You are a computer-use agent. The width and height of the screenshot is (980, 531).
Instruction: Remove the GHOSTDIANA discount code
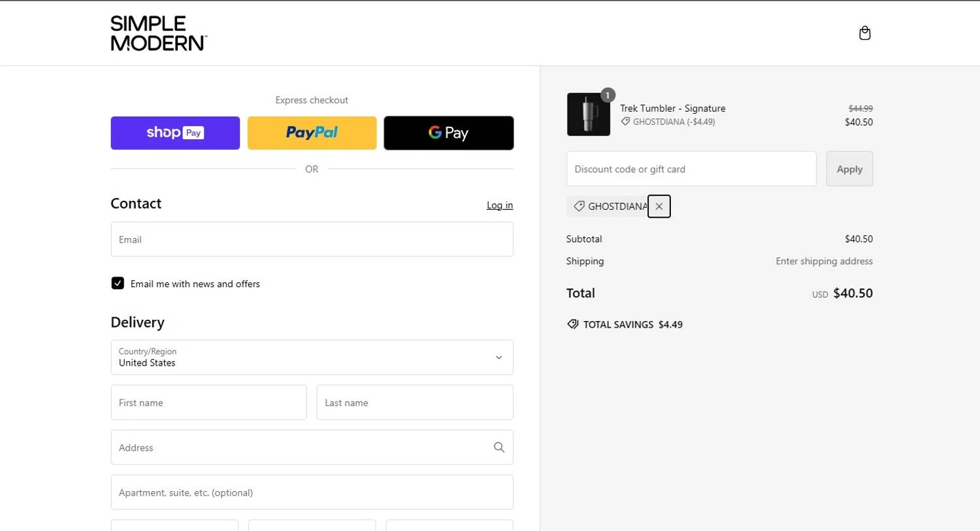659,207
